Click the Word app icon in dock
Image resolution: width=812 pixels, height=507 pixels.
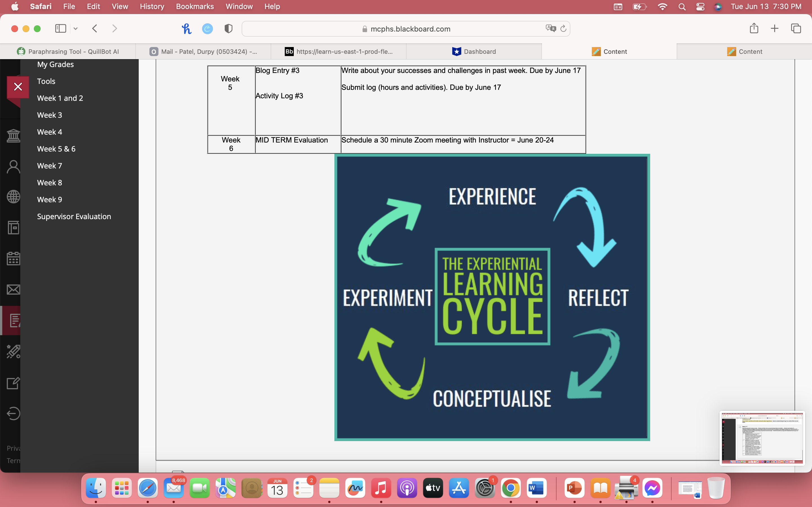pyautogui.click(x=537, y=488)
